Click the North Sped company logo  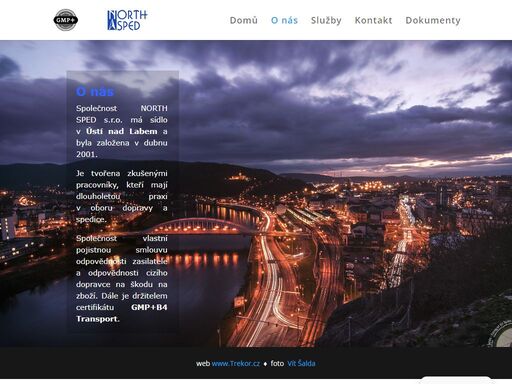127,20
